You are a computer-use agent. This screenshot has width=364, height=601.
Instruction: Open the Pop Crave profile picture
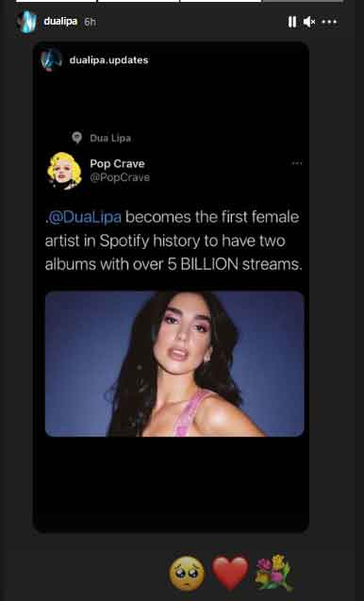[x=64, y=171]
